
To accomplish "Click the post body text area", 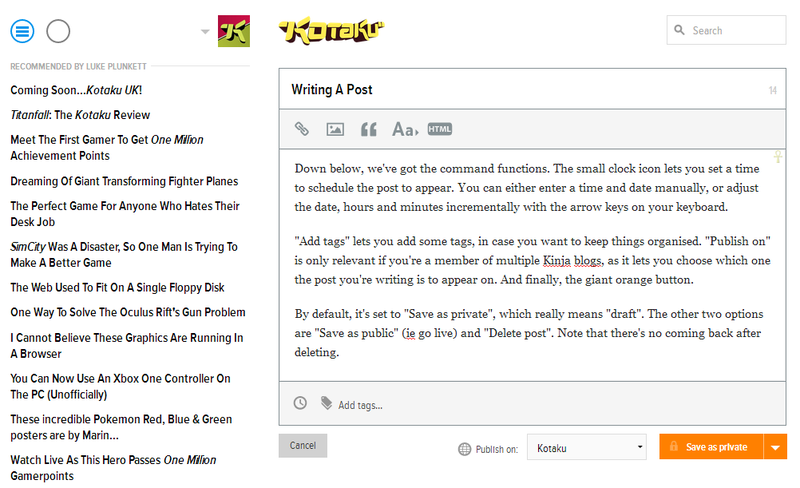I will tap(532, 265).
